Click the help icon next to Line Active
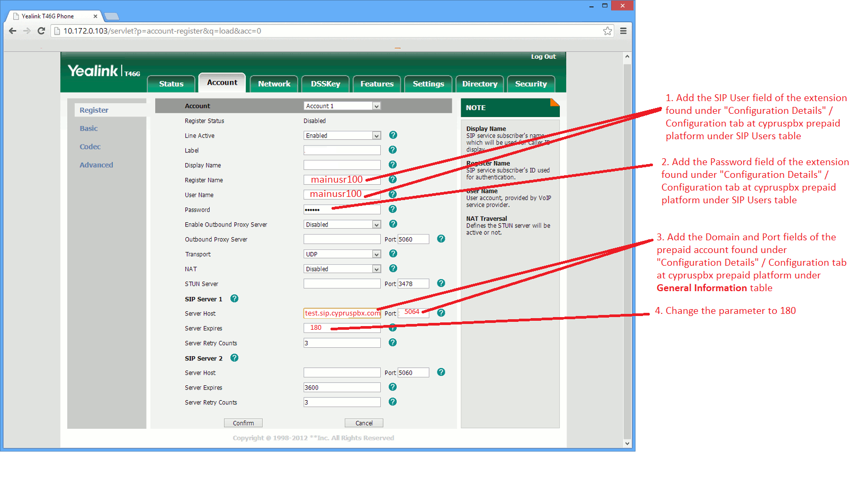 [393, 135]
